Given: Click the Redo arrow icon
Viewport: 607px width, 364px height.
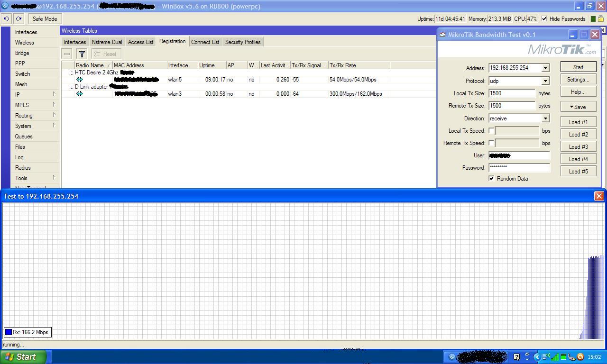Looking at the screenshot, I should coord(18,18).
